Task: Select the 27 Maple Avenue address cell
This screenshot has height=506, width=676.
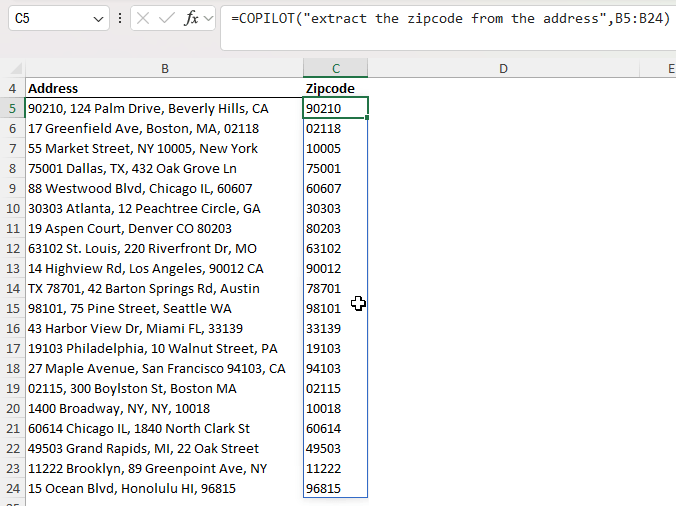Action: tap(164, 369)
